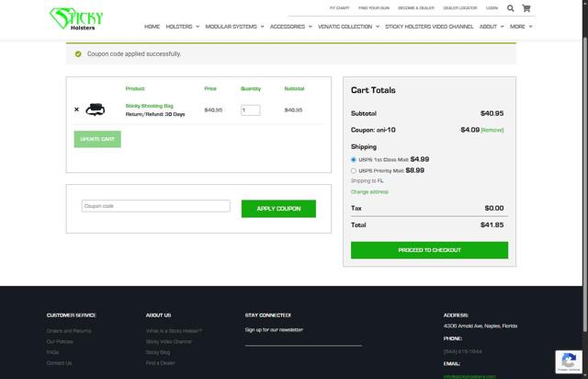The height and width of the screenshot is (379, 588).
Task: Open Contact Us footer link
Action: point(59,363)
